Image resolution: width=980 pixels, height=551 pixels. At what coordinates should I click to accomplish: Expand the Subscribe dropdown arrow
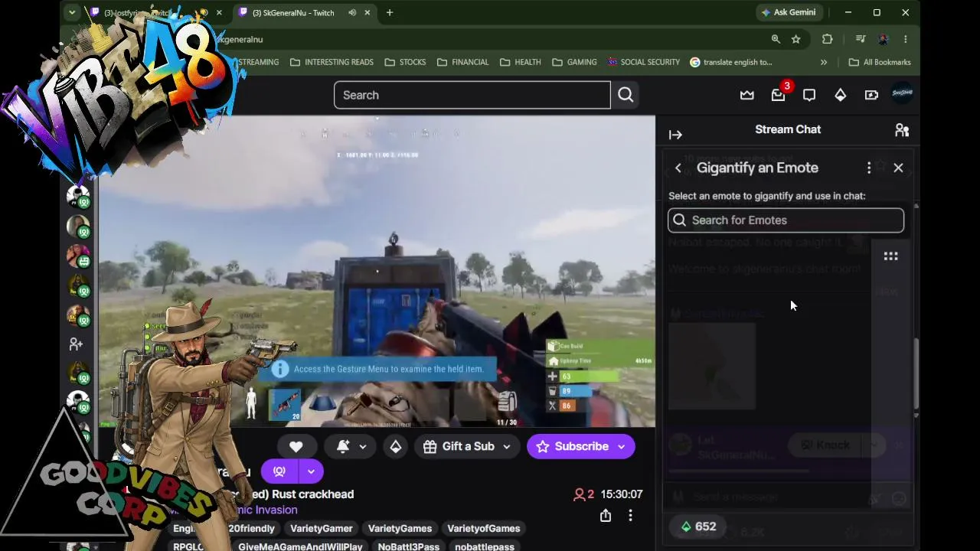pos(621,446)
